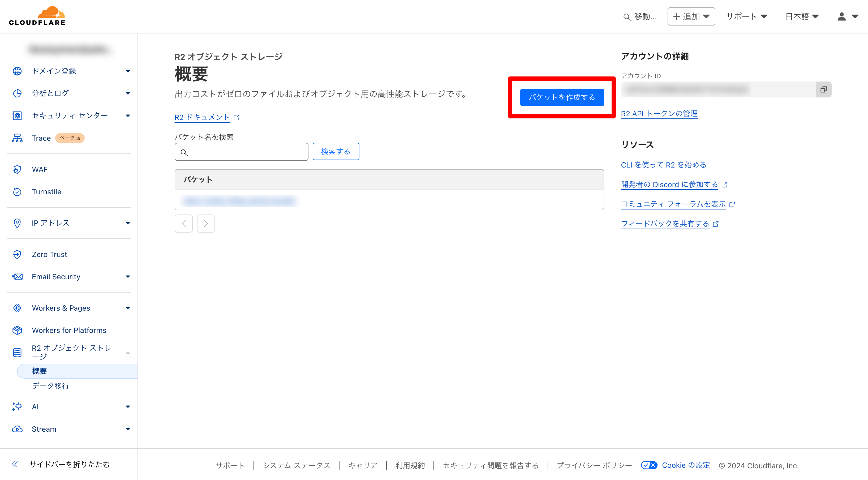Screen dimensions: 868x480
Task: Click the R2 storage database icon
Action: [17, 352]
